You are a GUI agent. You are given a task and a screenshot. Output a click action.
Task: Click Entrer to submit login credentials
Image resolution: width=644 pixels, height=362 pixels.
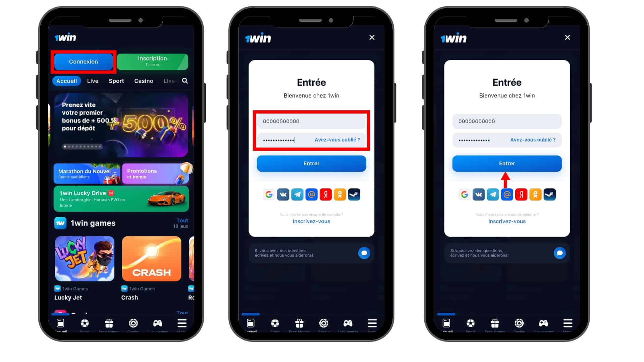coord(506,163)
